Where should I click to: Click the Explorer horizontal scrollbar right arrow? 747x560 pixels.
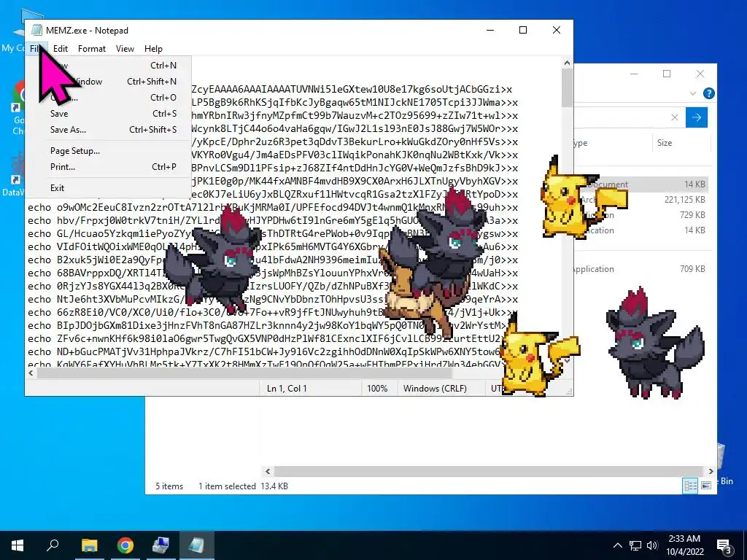point(711,471)
